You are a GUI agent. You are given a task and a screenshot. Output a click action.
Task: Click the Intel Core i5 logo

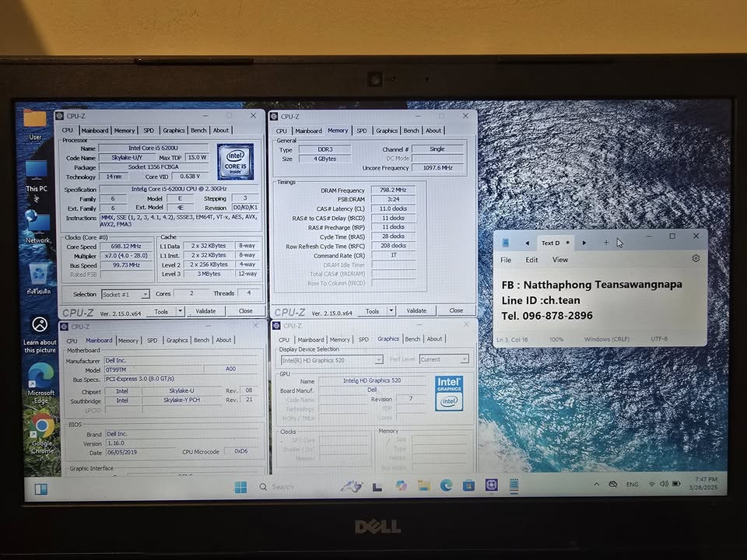coord(235,162)
